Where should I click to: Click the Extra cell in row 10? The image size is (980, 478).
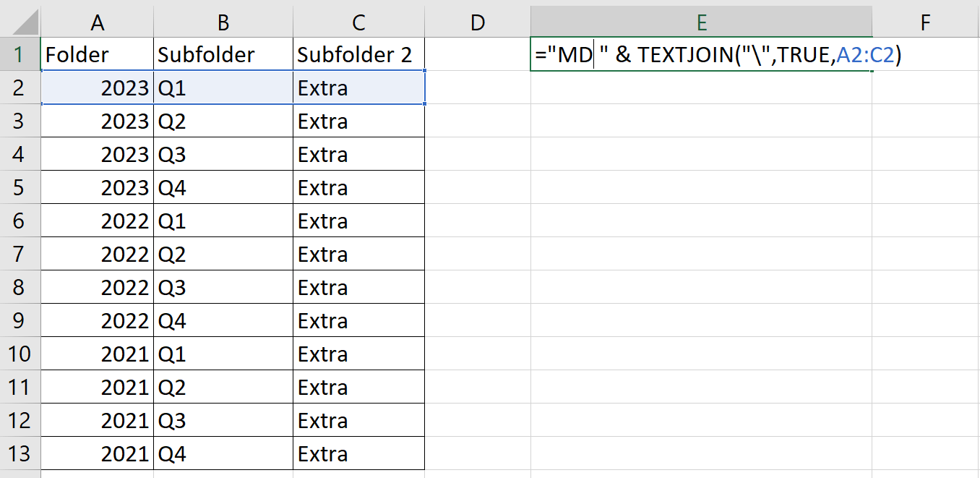click(358, 354)
